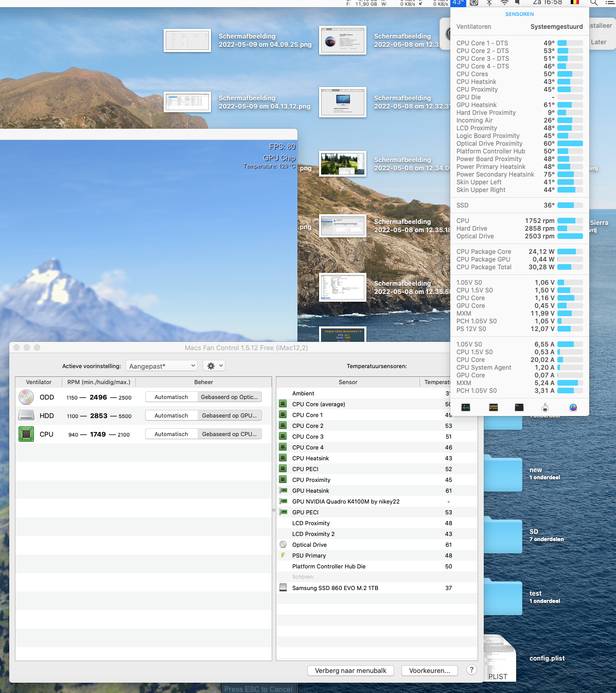Open the 'SD' folder on the desktop

coord(503,535)
